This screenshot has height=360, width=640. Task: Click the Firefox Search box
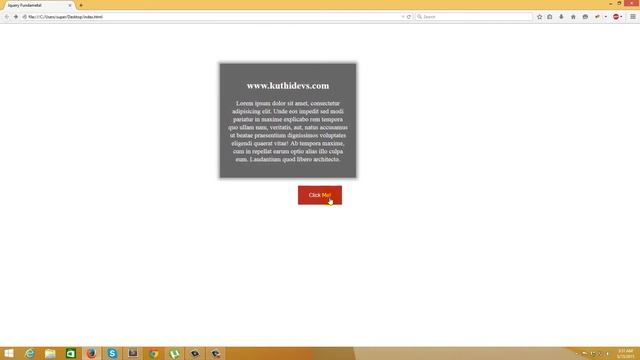tap(474, 17)
